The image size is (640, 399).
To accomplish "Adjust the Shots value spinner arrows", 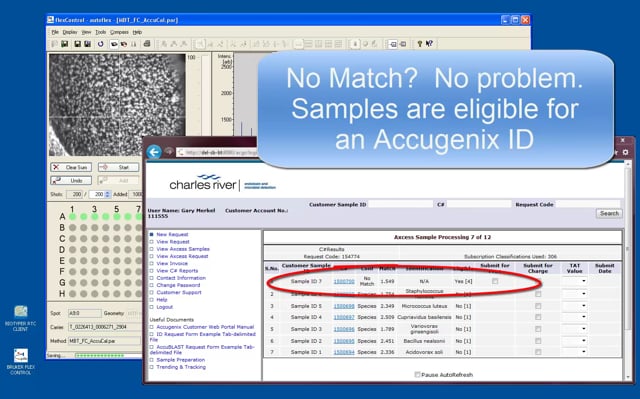I will tap(107, 194).
